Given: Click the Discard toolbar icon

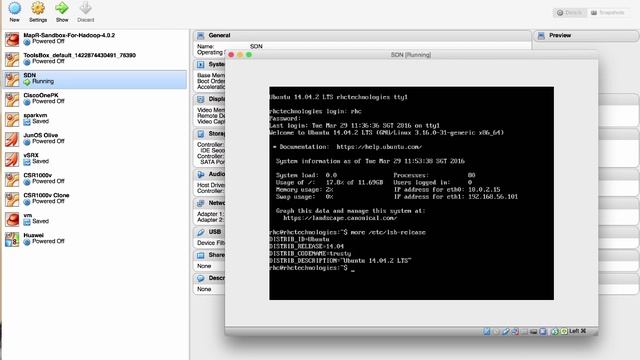Looking at the screenshot, I should 86,8.
